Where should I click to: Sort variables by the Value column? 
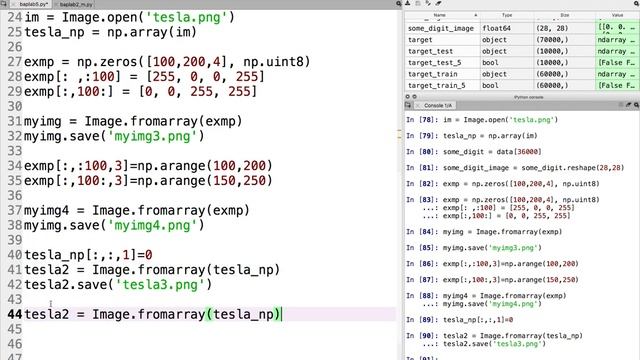(617, 15)
